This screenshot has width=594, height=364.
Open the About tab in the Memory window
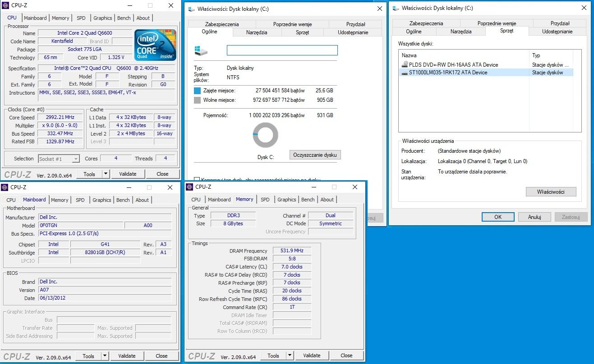327,200
